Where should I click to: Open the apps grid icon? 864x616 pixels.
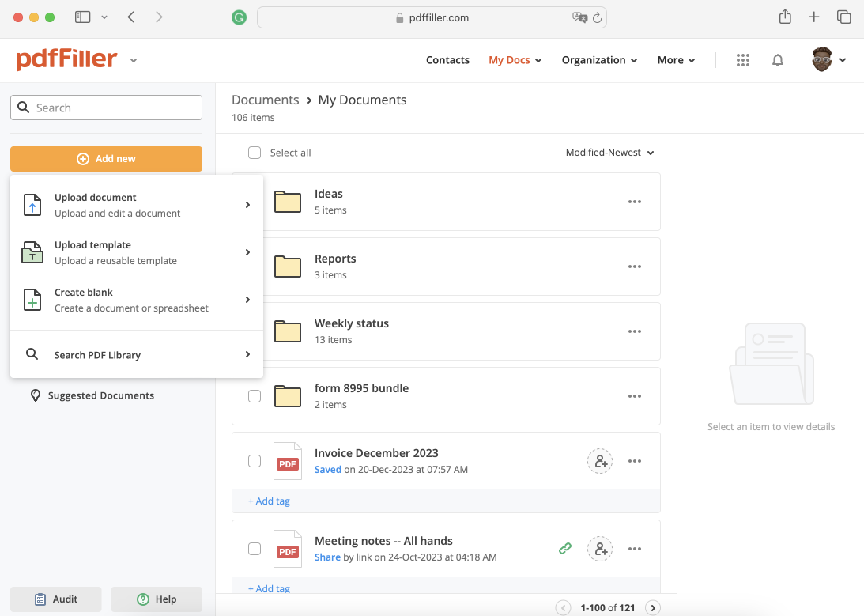[742, 60]
